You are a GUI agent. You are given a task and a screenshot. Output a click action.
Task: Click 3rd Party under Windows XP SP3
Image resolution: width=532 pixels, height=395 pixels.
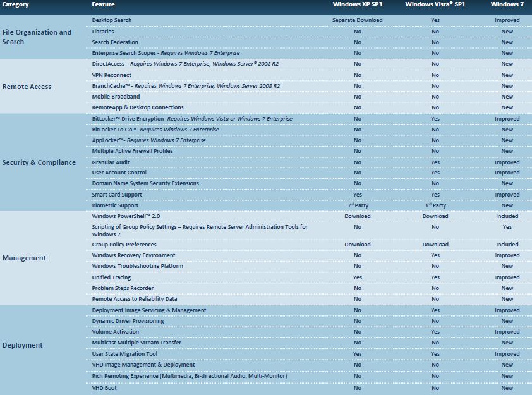(x=357, y=205)
